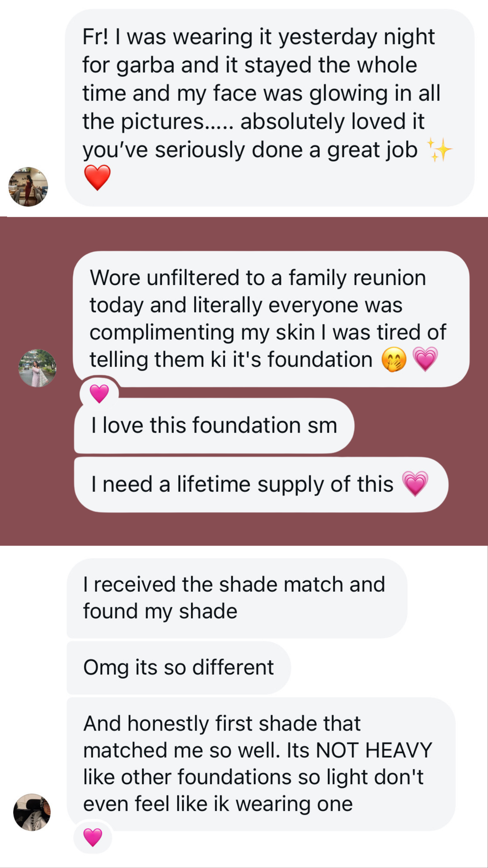Tap the "Omg its so different" bubble
The image size is (488, 868).
point(178,667)
